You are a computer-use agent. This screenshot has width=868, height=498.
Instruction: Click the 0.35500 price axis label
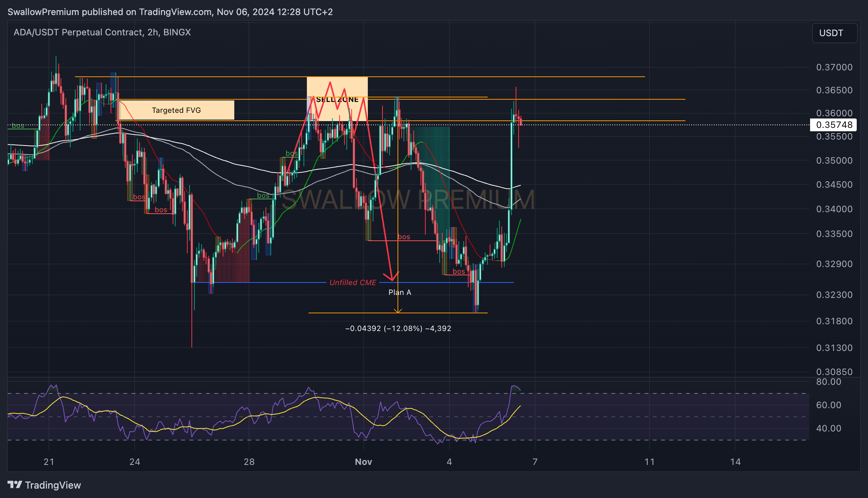tap(834, 137)
